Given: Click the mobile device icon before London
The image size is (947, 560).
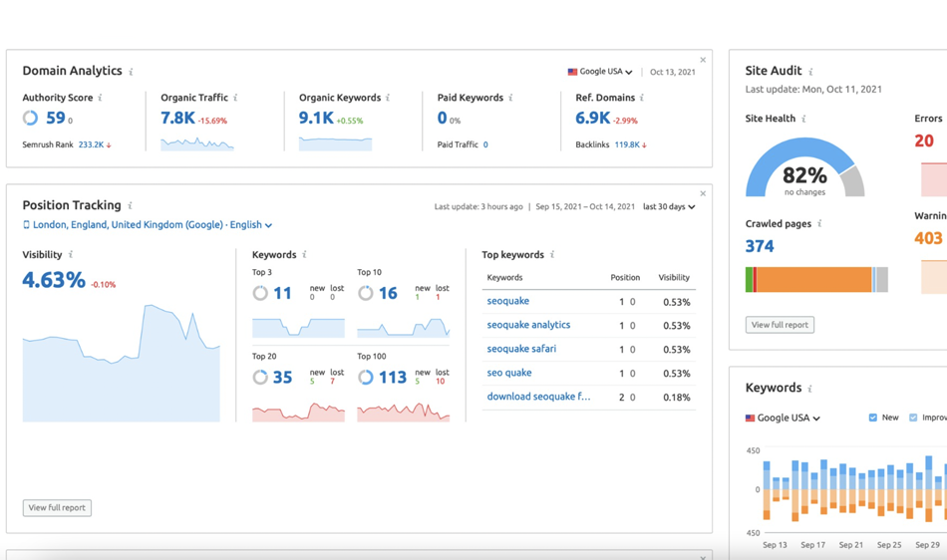Looking at the screenshot, I should [26, 224].
